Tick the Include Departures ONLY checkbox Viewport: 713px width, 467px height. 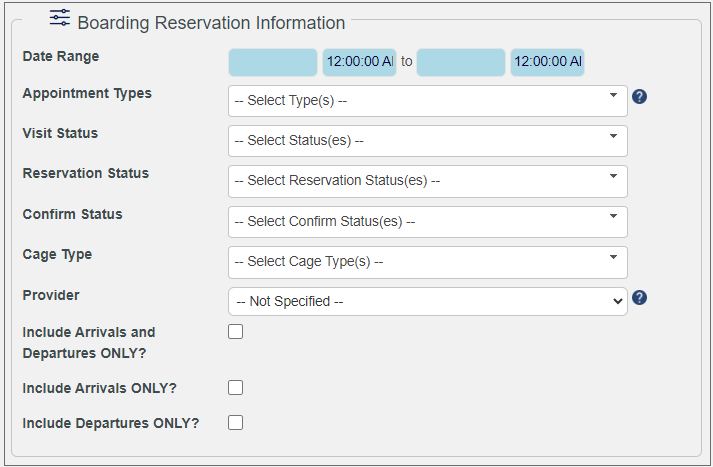coord(235,422)
